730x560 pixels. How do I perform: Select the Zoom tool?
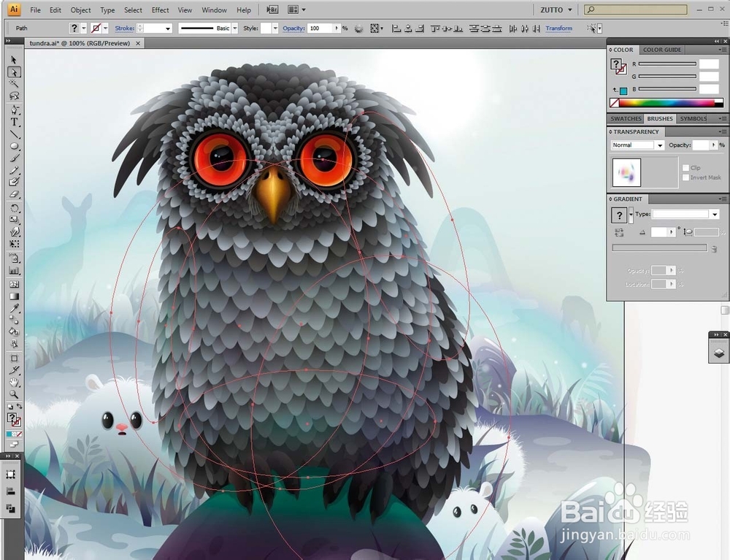[x=14, y=395]
